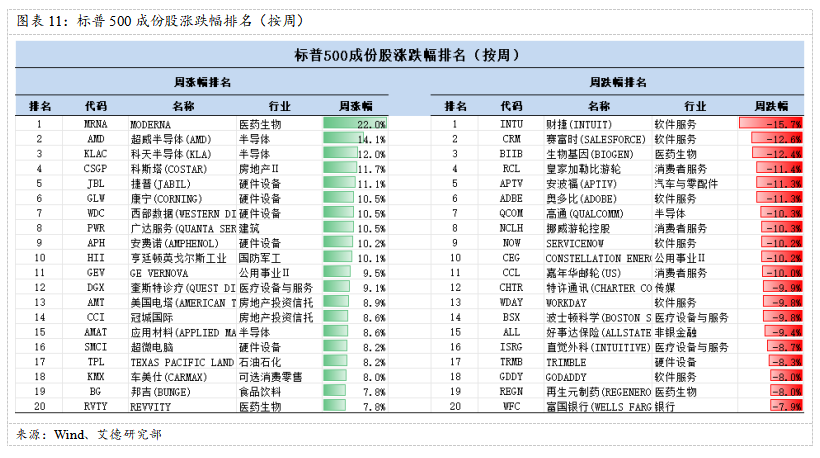Click the name 挪威游轮控股
The width and height of the screenshot is (820, 458).
click(578, 228)
